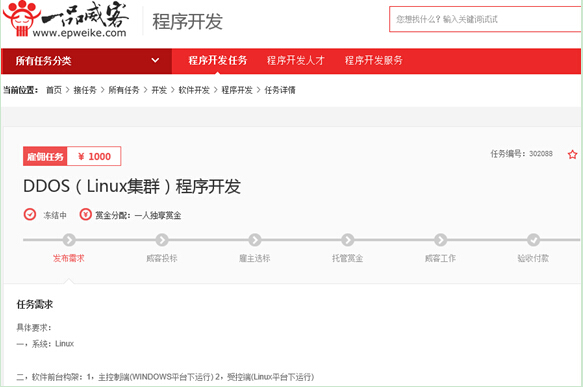Click the www.epweike.com text under logo
This screenshot has width=583, height=387.
(x=79, y=33)
